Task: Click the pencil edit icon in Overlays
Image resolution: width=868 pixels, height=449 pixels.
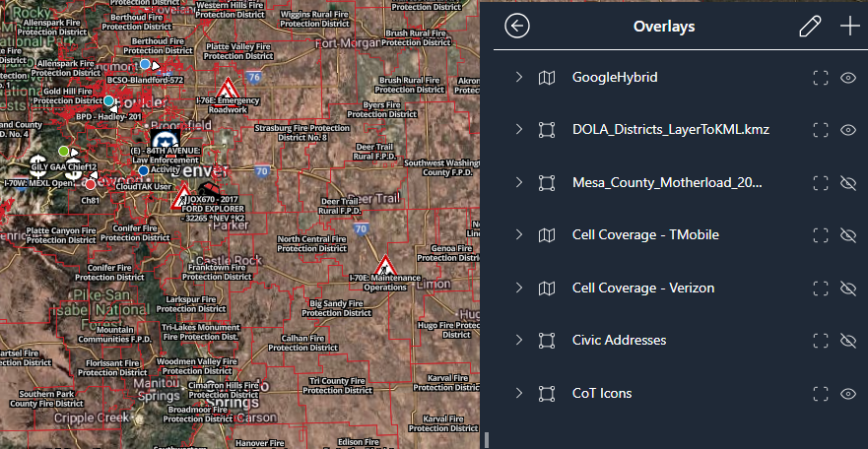Action: [809, 27]
